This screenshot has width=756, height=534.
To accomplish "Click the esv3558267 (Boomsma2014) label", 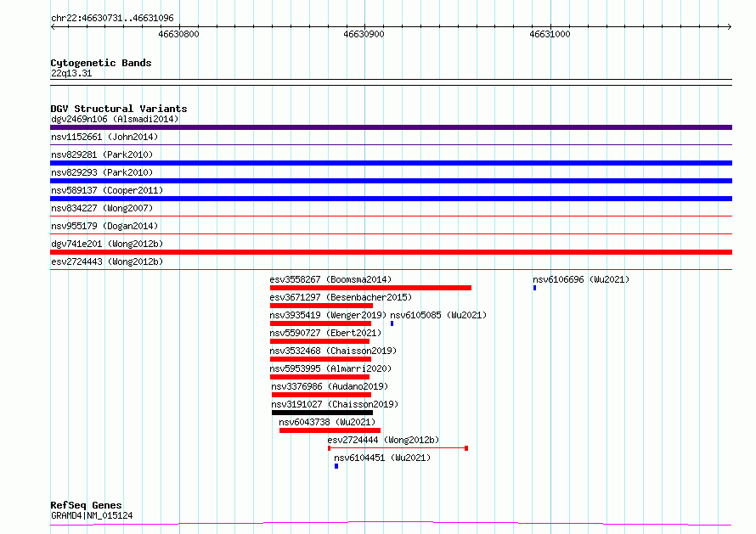I will coord(330,279).
